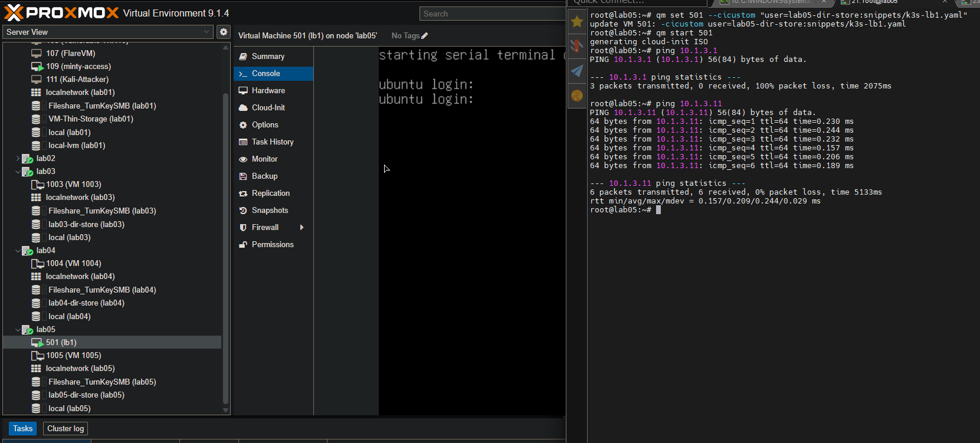The image size is (980, 443).
Task: Click the paper plane Macros sidebar icon
Action: (x=577, y=71)
